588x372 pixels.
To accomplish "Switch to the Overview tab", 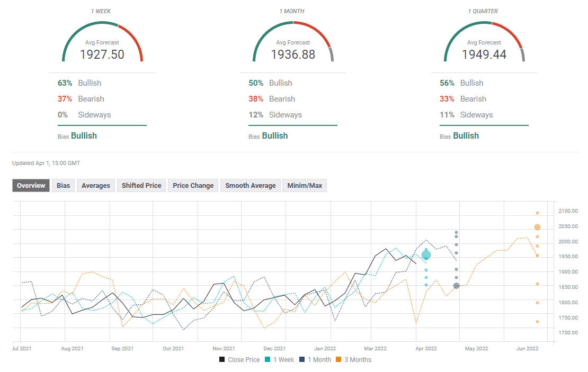I will click(x=31, y=185).
